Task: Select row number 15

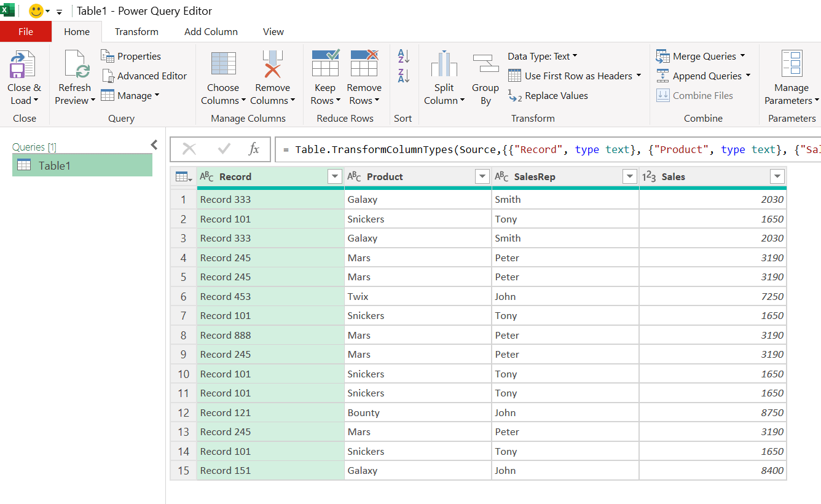Action: pos(183,470)
